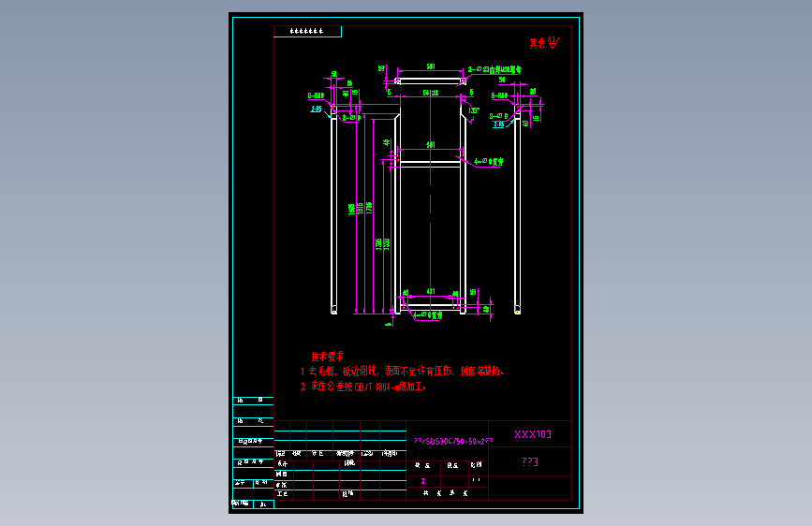Click the cyan-bordered label box above the drawing
812x526 pixels.
[x=307, y=31]
